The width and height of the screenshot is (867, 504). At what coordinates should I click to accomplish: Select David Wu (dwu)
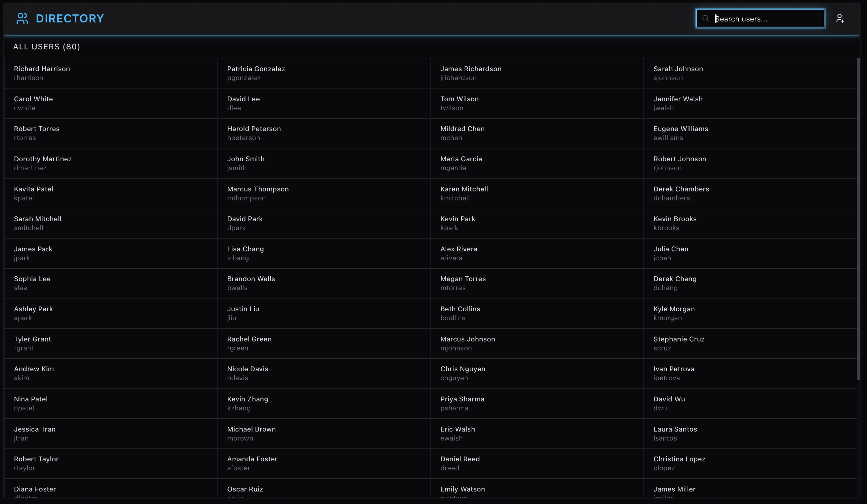750,404
